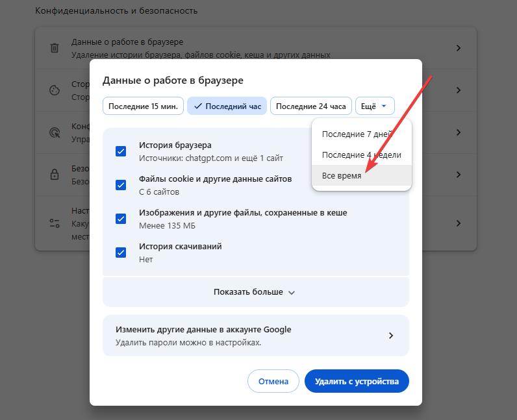
Task: Disable the История скачиваний checkbox
Action: (121, 253)
